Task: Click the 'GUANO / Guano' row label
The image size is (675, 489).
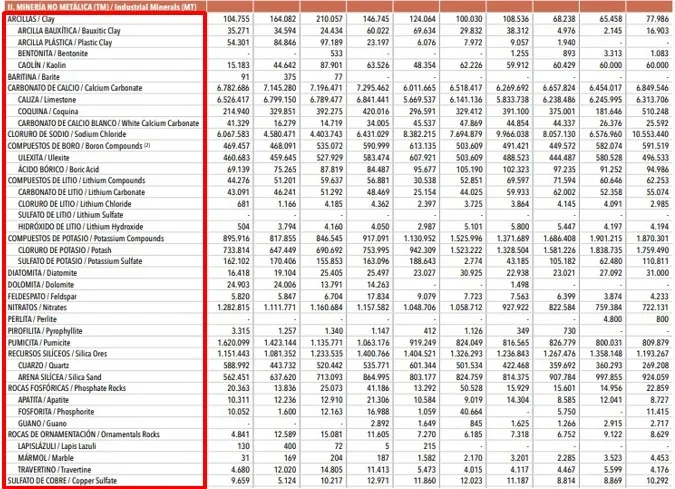Action: pyautogui.click(x=46, y=422)
